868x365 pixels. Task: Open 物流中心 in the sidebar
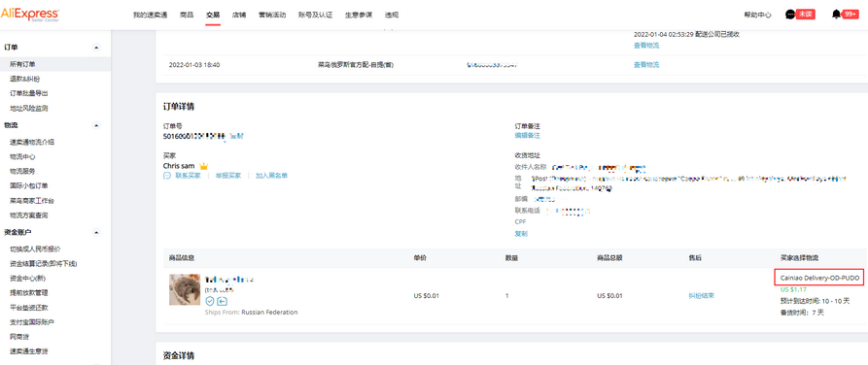click(22, 156)
